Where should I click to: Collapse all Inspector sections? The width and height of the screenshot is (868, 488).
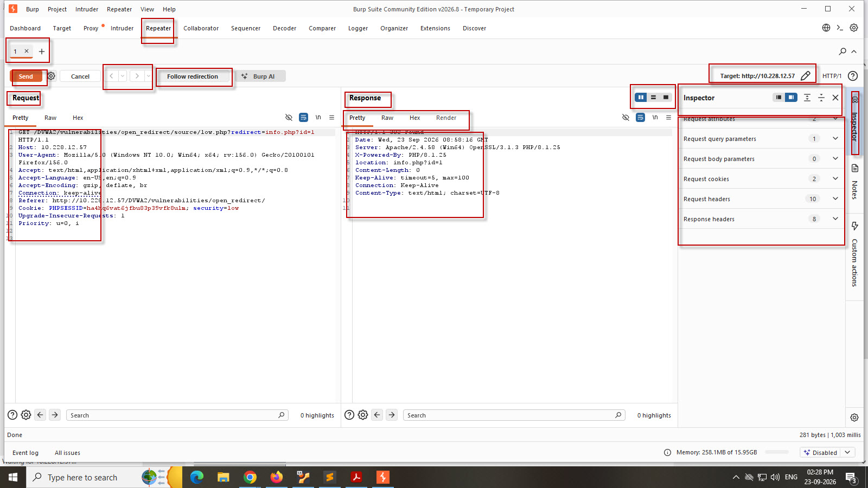pos(821,98)
